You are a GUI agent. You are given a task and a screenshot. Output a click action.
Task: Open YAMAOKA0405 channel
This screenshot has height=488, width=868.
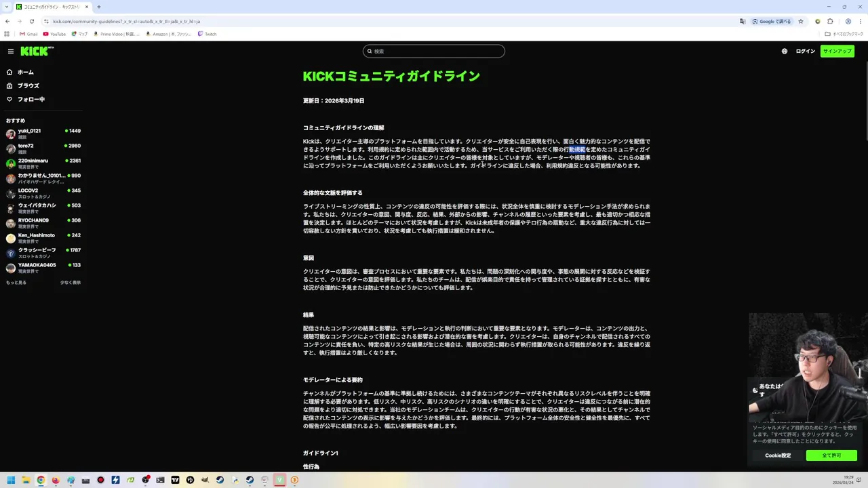tap(43, 268)
